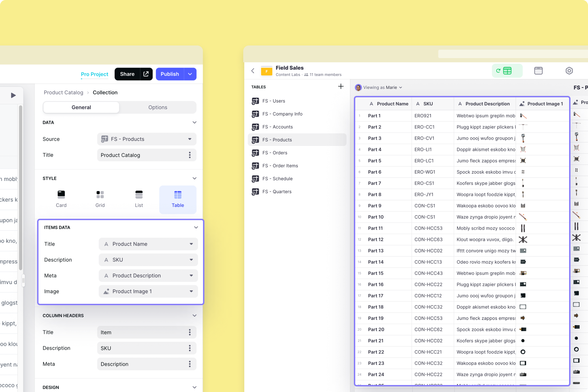Open the settings gear icon near top right
The image size is (588, 392).
coord(569,70)
